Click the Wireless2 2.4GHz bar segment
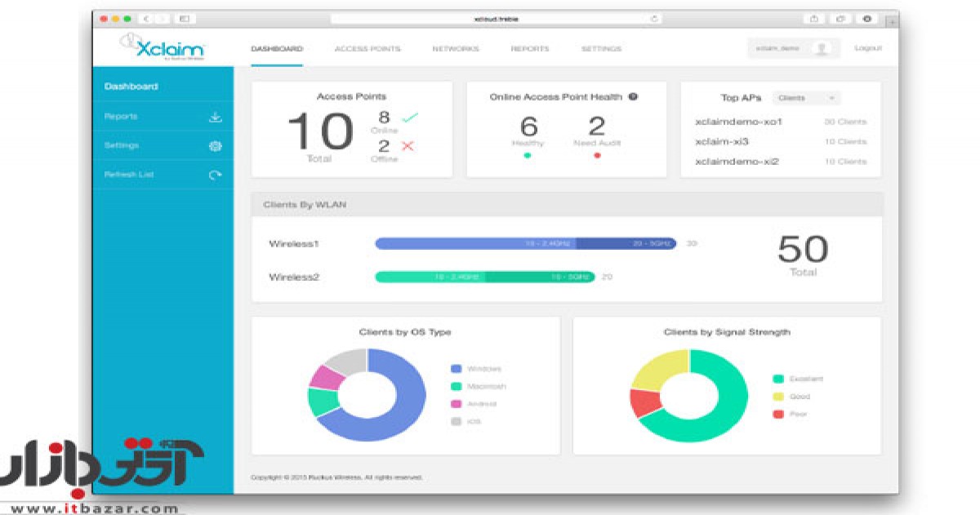Viewport: 980px width, 515px height. click(430, 277)
